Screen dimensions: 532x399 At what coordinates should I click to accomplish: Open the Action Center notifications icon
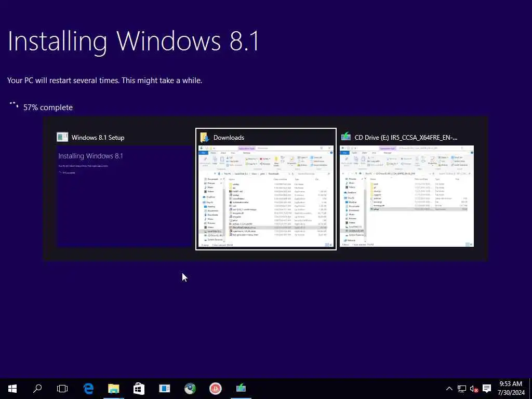pos(487,389)
